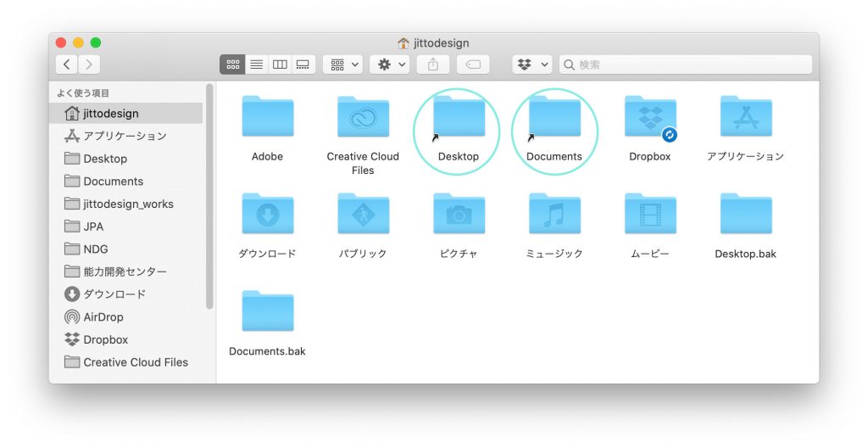Zoom the window with the green button

tap(95, 42)
